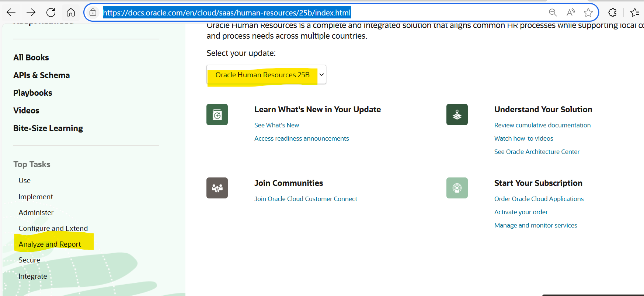Viewport: 644px width, 296px height.
Task: Open Order Oracle Cloud Applications link
Action: click(539, 199)
